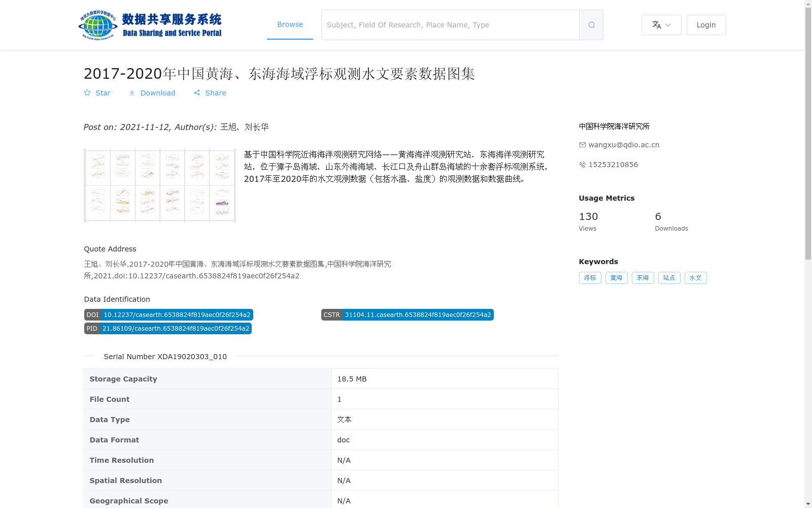812x508 pixels.
Task: Select the 东海 keyword tag
Action: coord(642,278)
